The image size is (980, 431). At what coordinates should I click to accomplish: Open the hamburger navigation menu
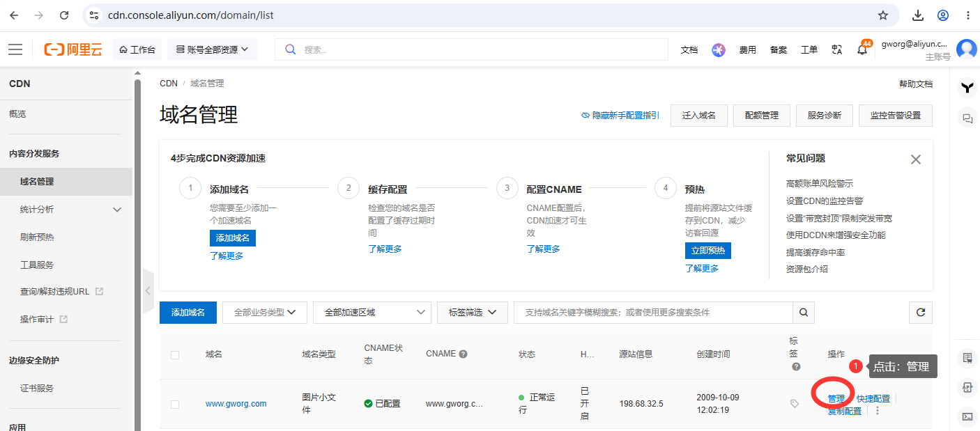[15, 49]
